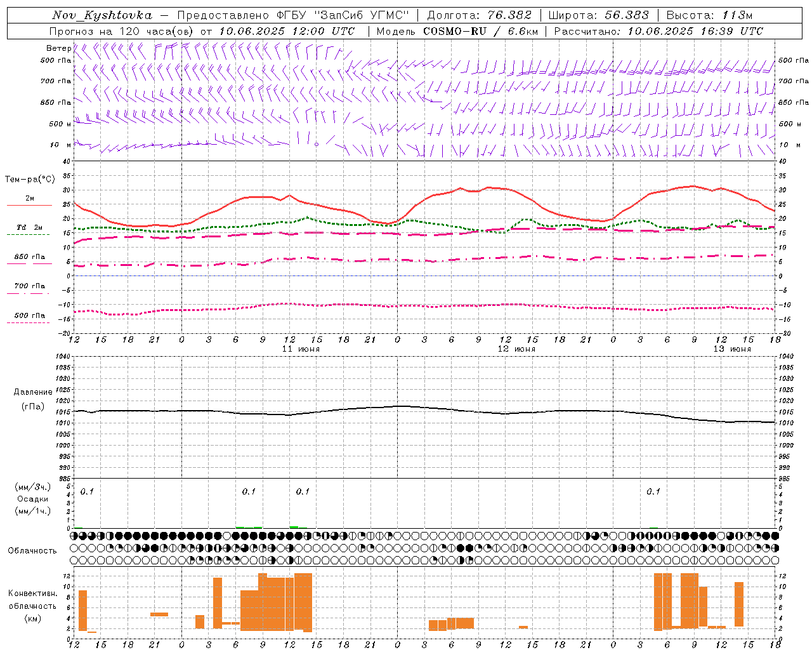Click the latitude value Широта: 56.383
The image size is (812, 650).
[x=598, y=15]
